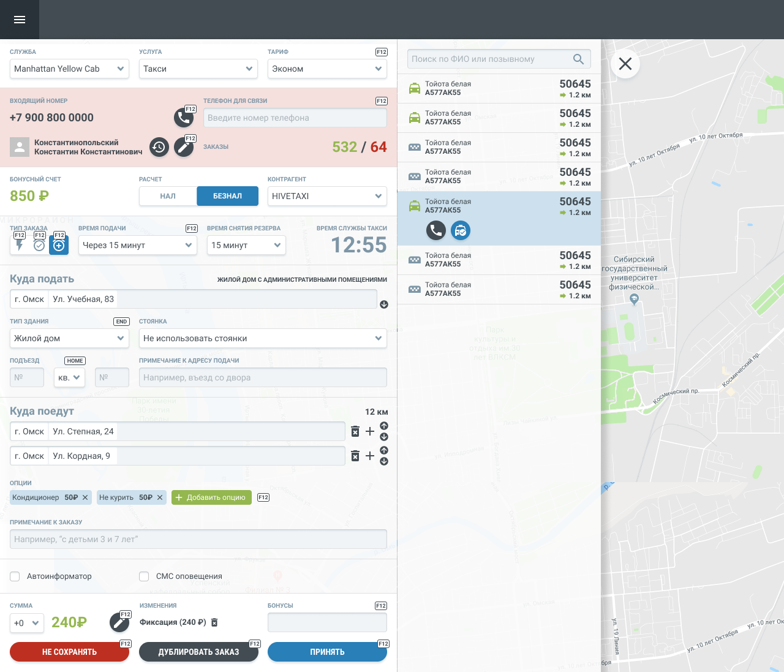This screenshot has width=784, height=672.
Task: Delete the Ул. Степная, 24 destination
Action: pos(355,431)
